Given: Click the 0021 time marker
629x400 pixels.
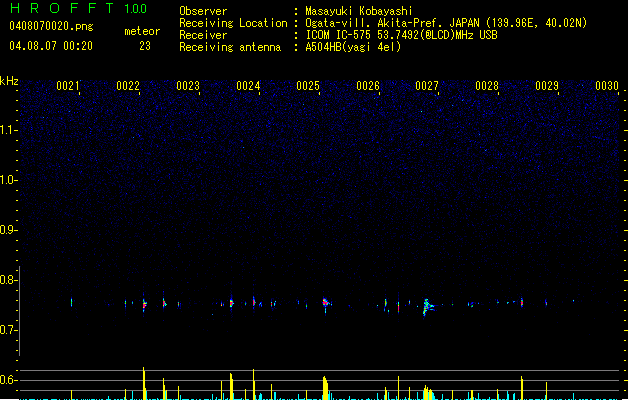Looking at the screenshot, I should (68, 86).
